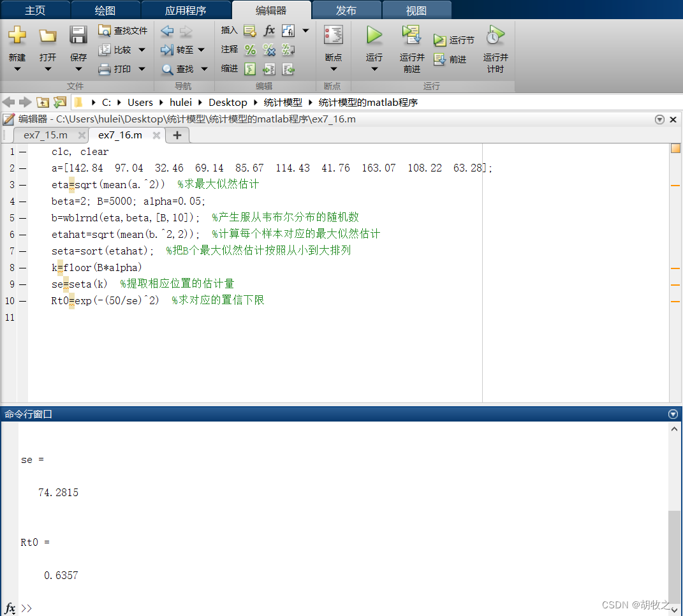Image resolution: width=683 pixels, height=616 pixels.
Task: Click the insert section icon
Action: point(250,31)
